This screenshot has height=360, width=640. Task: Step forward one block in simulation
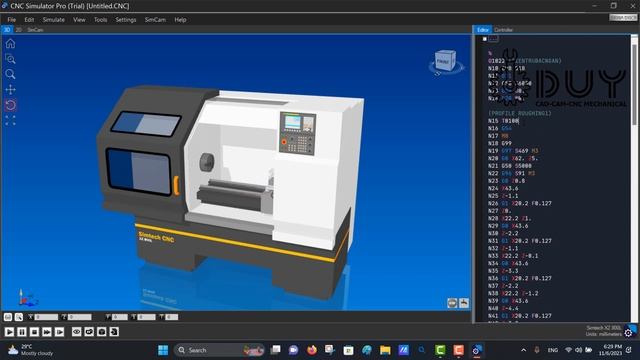[x=60, y=332]
